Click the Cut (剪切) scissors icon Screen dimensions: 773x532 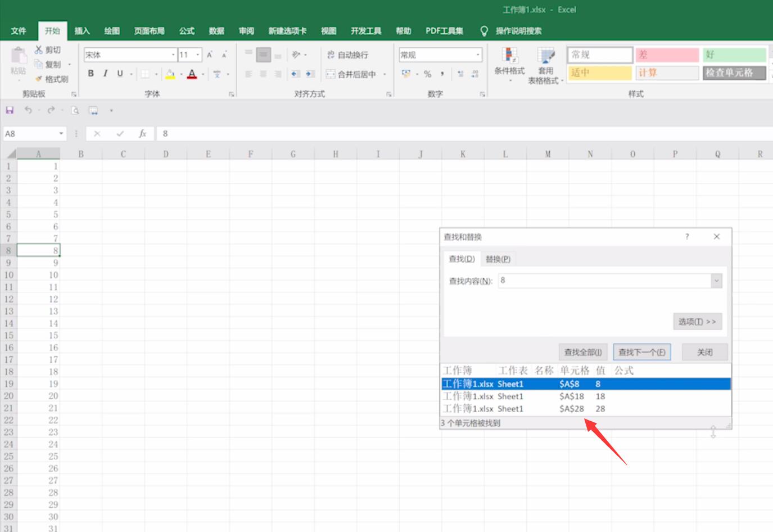(39, 50)
